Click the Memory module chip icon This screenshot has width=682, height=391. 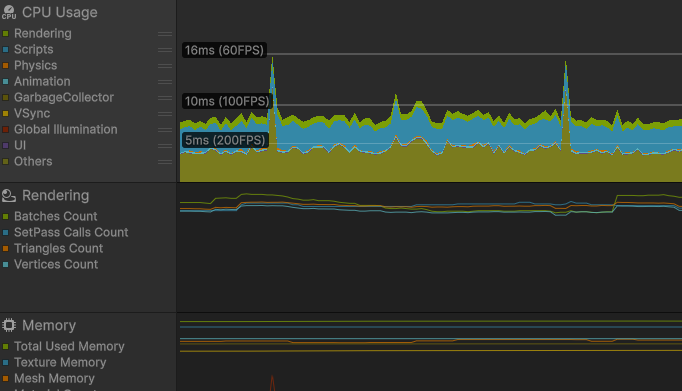[x=9, y=325]
